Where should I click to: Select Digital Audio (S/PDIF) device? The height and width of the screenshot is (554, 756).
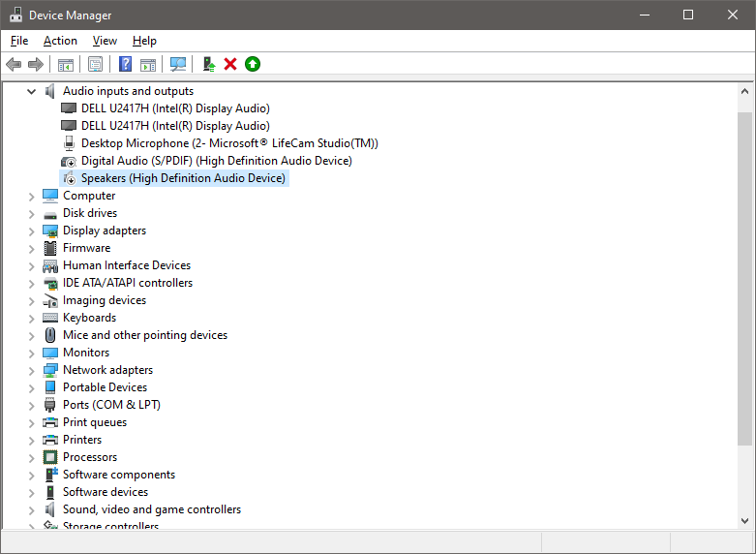(217, 161)
